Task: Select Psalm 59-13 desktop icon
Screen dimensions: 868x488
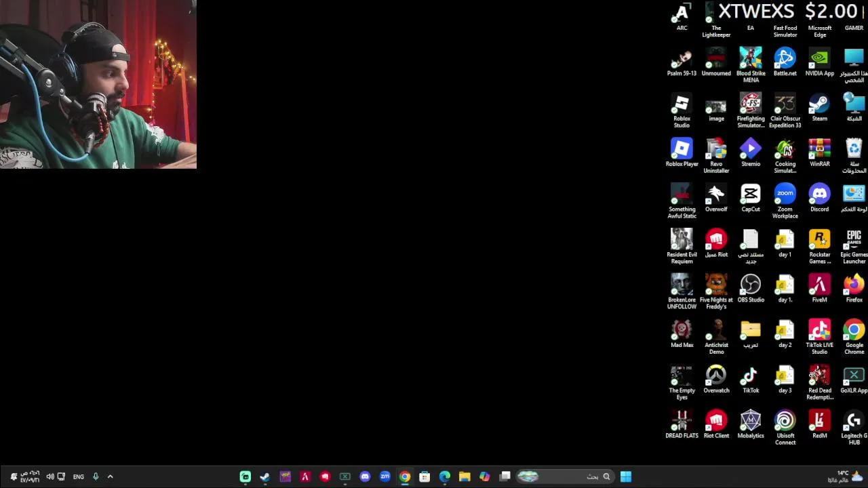Action: click(682, 62)
